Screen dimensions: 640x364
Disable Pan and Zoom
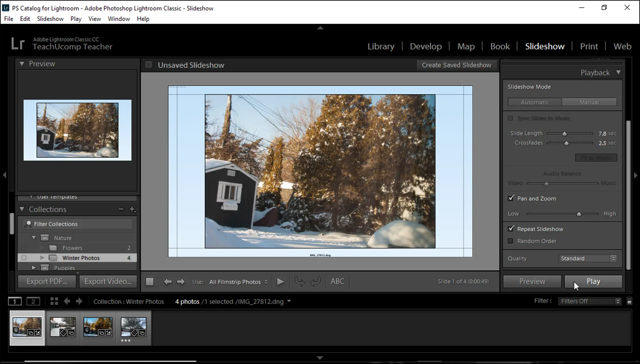[511, 198]
